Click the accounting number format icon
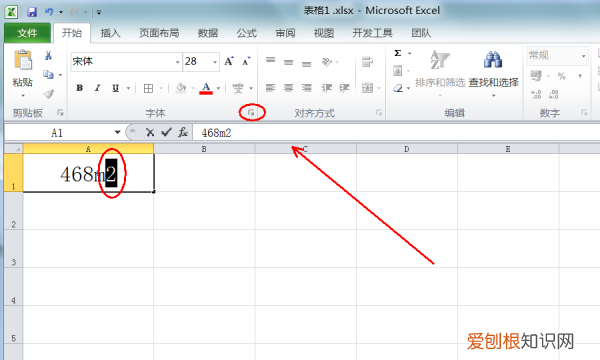The image size is (600, 360). click(x=536, y=76)
